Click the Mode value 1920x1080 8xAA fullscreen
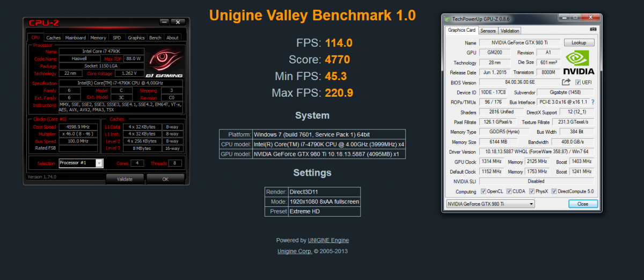 pos(324,202)
